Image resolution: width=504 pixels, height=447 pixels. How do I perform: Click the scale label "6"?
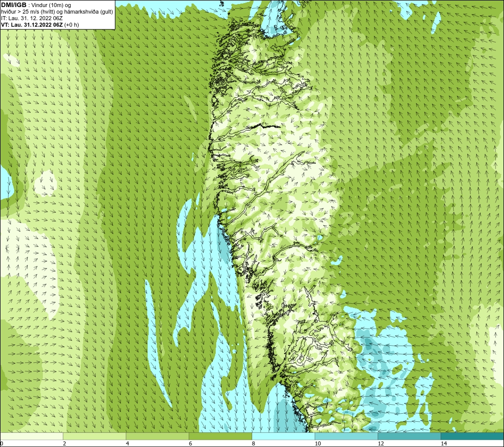click(191, 443)
